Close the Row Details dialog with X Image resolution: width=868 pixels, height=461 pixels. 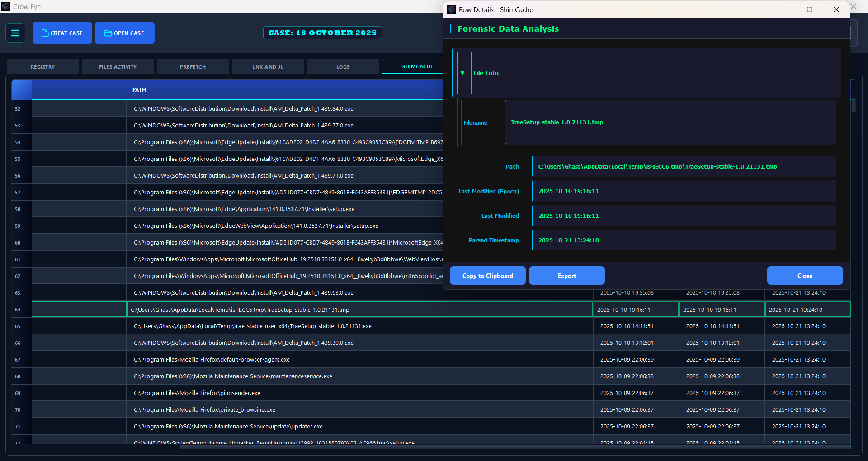[x=836, y=9]
